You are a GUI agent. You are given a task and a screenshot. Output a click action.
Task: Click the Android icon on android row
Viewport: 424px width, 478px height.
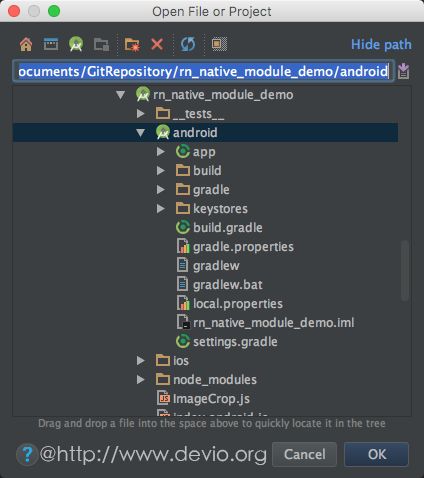[x=163, y=132]
